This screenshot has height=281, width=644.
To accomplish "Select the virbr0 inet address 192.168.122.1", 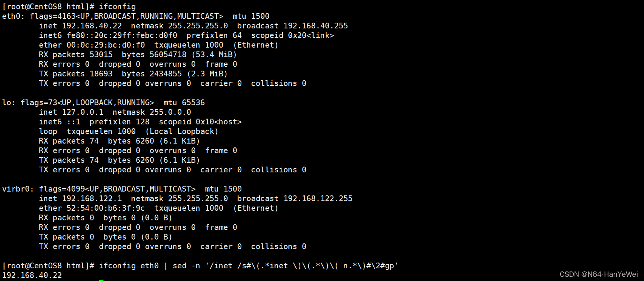I will point(92,198).
